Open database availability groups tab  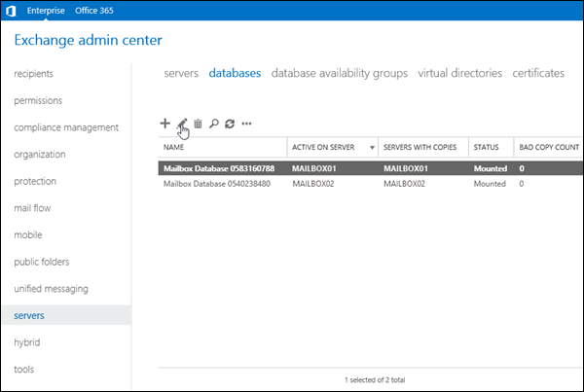click(340, 73)
